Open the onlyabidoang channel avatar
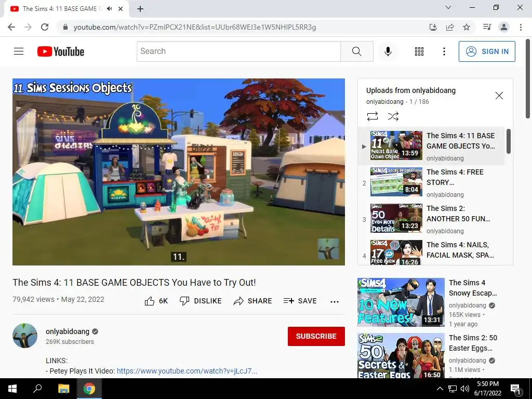Screen dimensions: 532x399 25,336
